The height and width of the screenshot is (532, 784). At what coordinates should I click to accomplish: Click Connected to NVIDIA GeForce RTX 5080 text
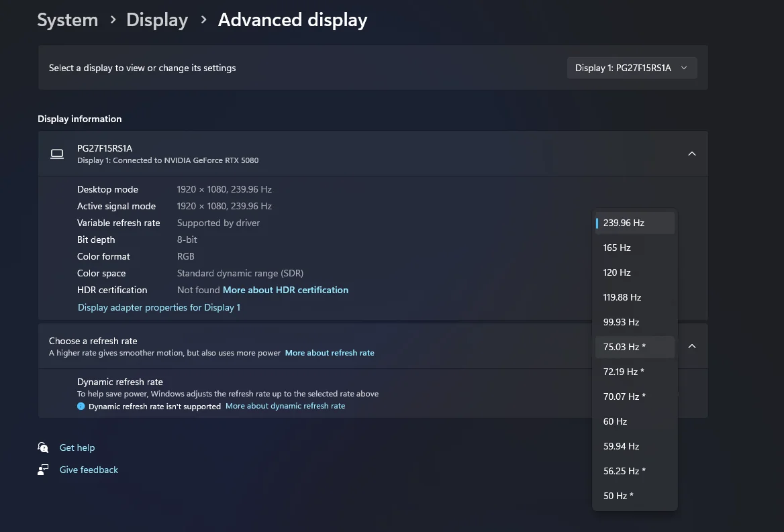(x=185, y=160)
